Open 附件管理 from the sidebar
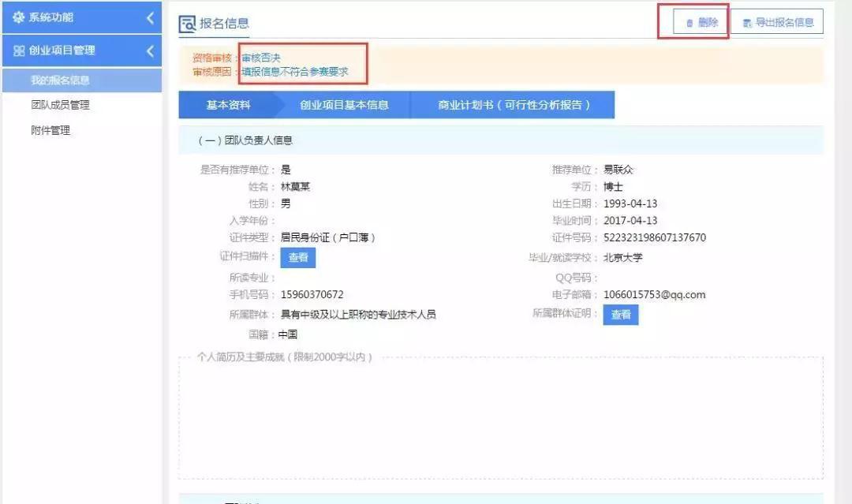The width and height of the screenshot is (852, 504). click(x=49, y=130)
